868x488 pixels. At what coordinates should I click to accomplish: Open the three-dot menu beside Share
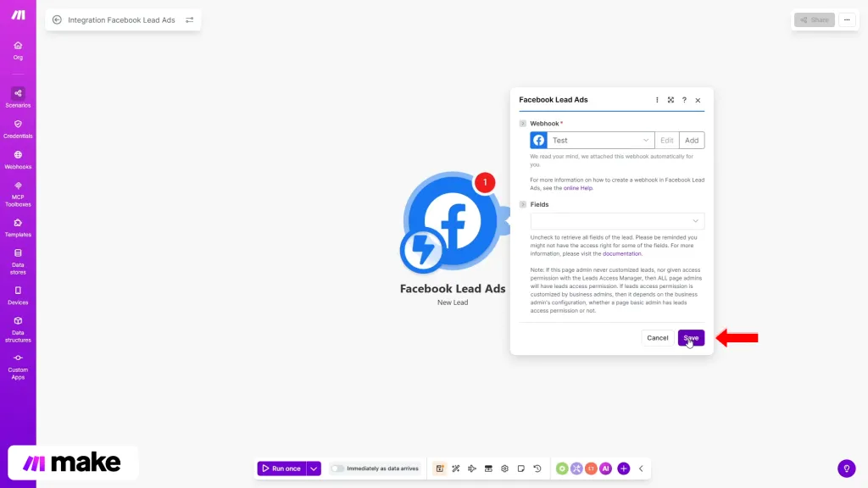pyautogui.click(x=847, y=20)
